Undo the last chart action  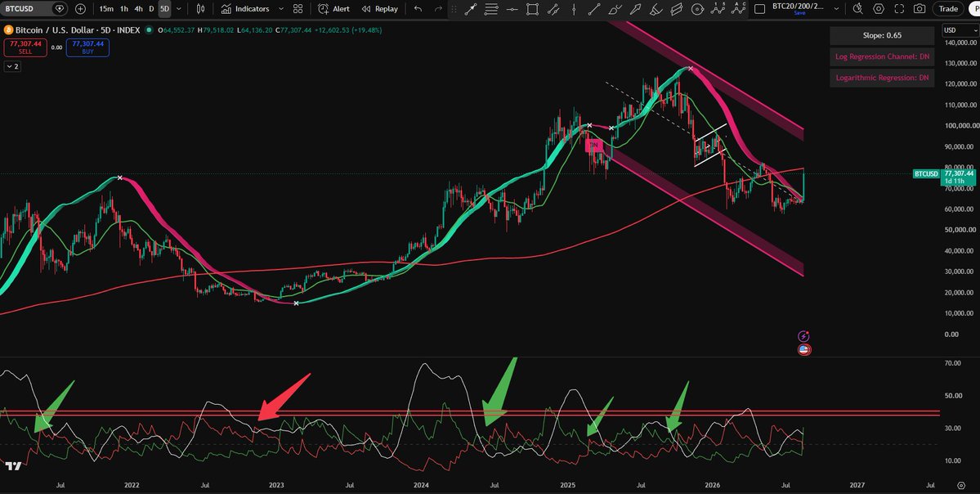tap(418, 9)
